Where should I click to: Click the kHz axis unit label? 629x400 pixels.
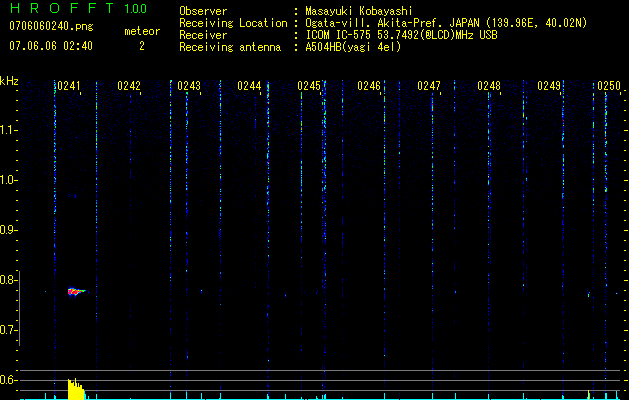(9, 81)
